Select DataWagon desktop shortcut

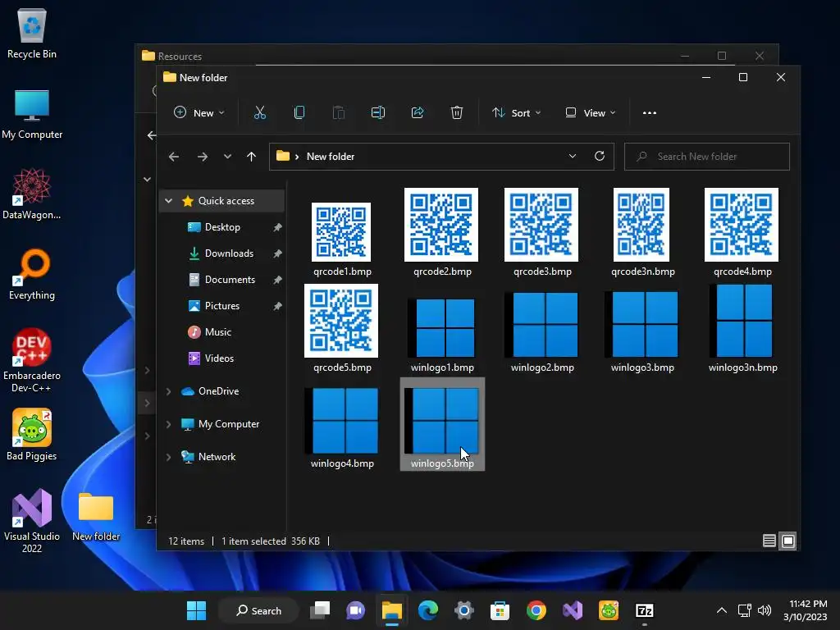(x=32, y=194)
